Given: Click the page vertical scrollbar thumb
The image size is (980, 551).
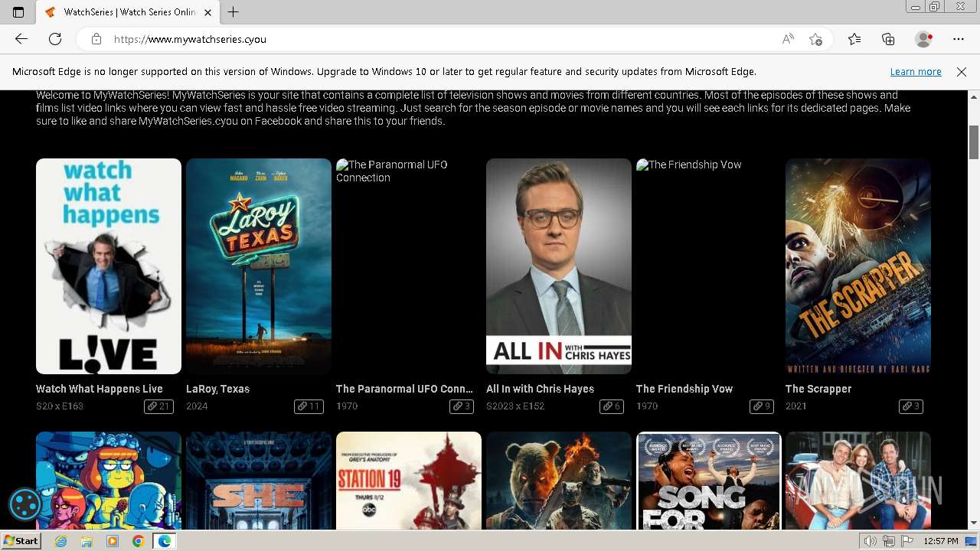Looking at the screenshot, I should click(974, 142).
